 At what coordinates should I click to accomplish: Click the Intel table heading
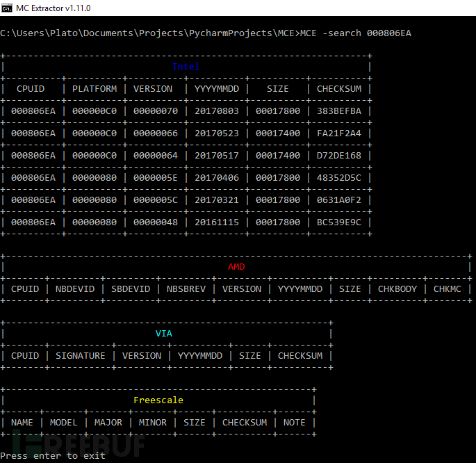186,67
